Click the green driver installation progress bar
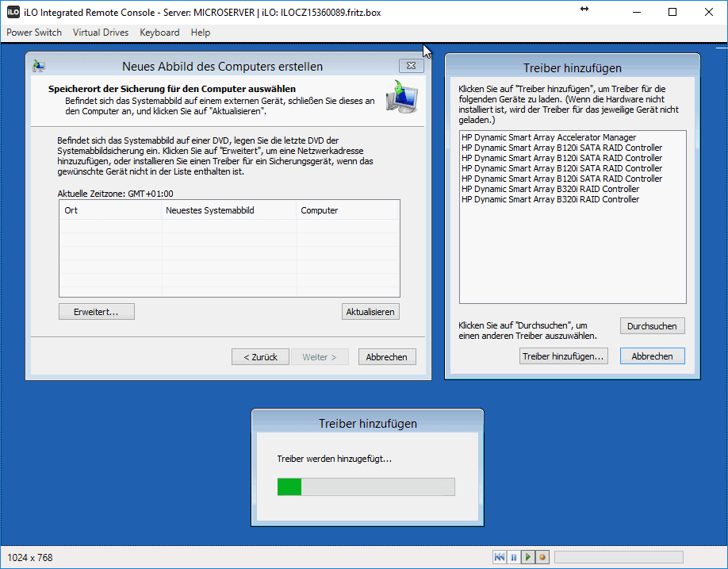The image size is (728, 569). (366, 486)
